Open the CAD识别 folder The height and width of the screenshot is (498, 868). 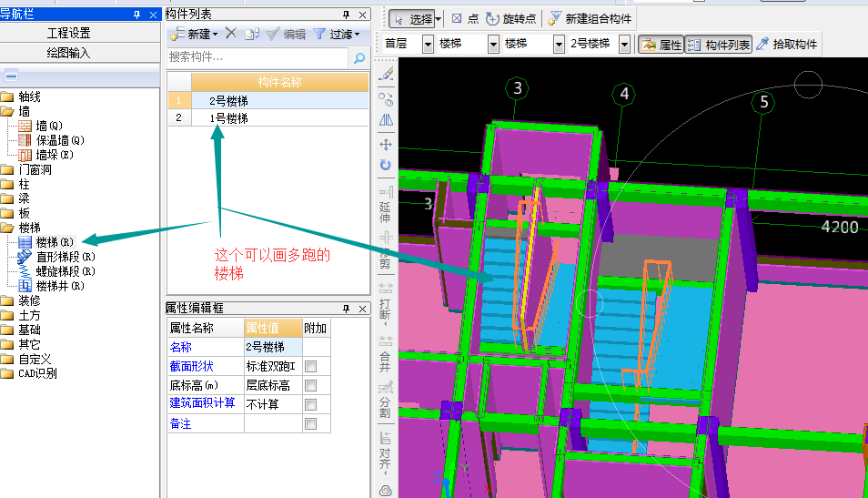pyautogui.click(x=29, y=373)
